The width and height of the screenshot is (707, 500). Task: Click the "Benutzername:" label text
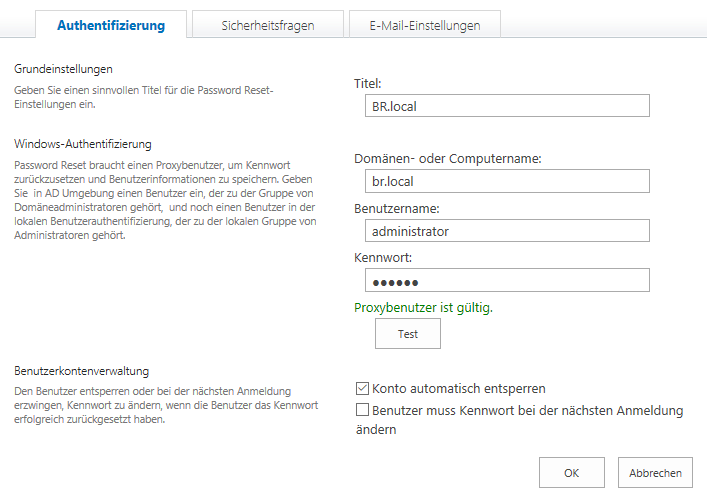pos(397,208)
